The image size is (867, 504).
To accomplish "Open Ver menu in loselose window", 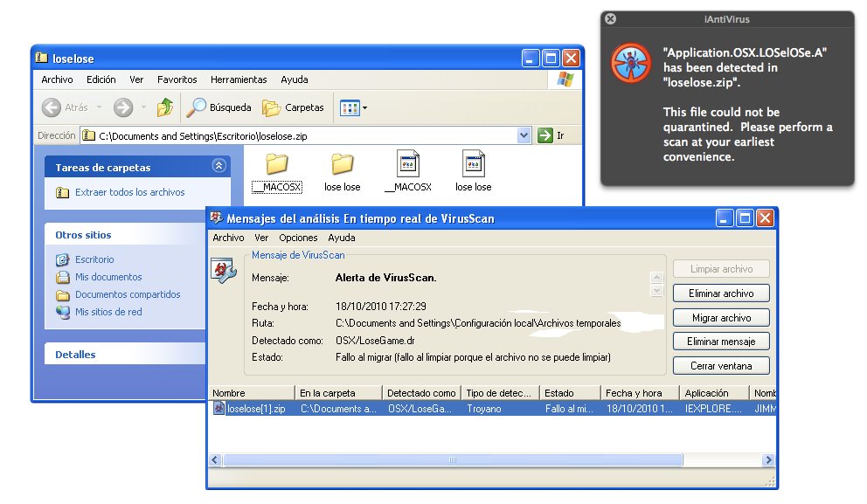I will [136, 79].
